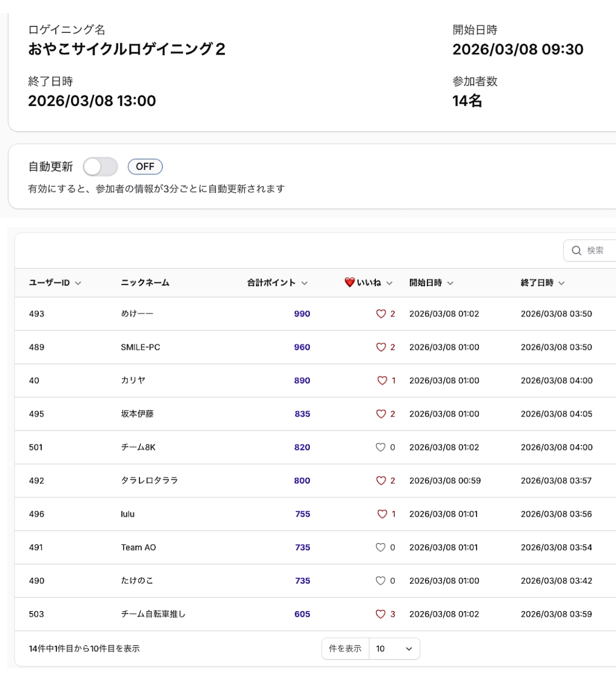The width and height of the screenshot is (616, 690).
Task: Sort by 終了日時 column chevron
Action: pyautogui.click(x=561, y=283)
